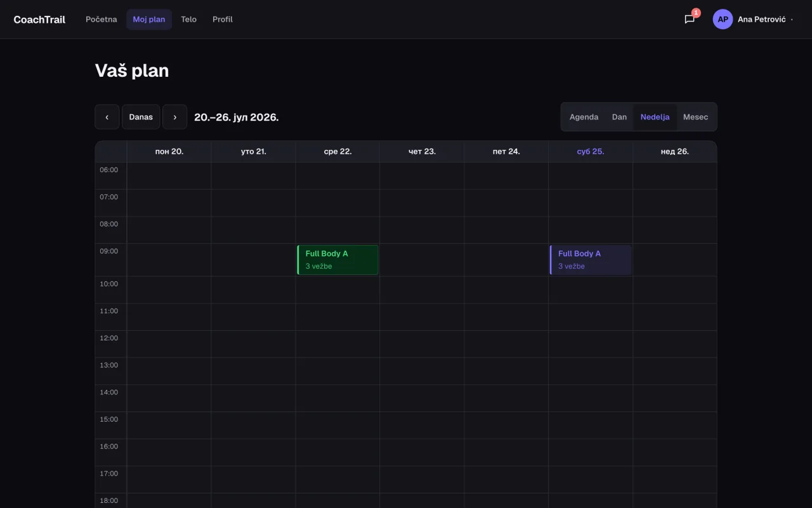Open the Početna nav item
Viewport: 812px width, 508px height.
(x=101, y=19)
